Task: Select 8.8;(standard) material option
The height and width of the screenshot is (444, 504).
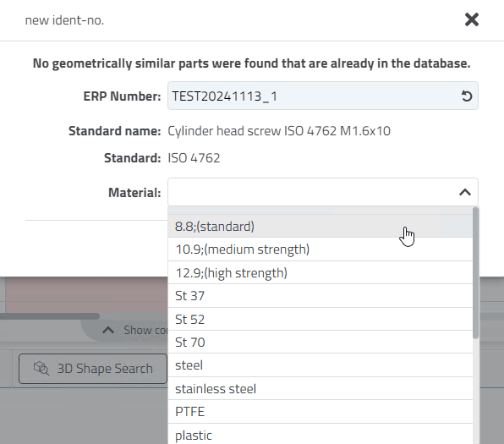Action: tap(320, 227)
